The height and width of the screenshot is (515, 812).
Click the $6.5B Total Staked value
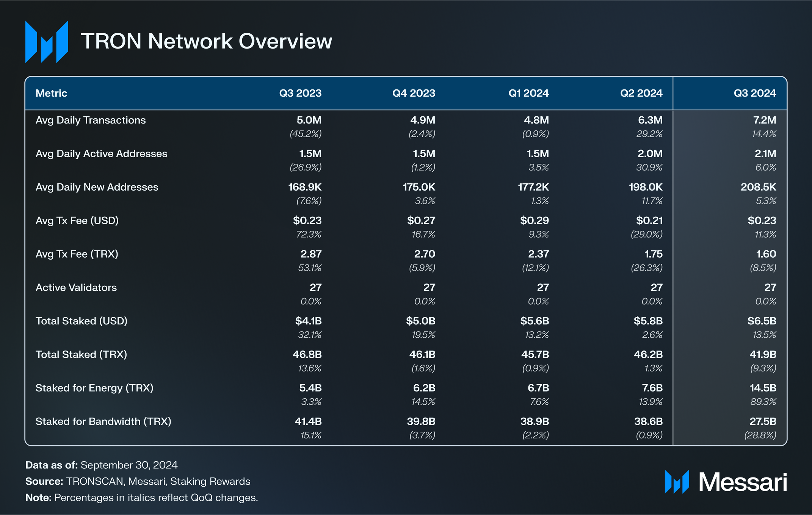[x=762, y=321]
